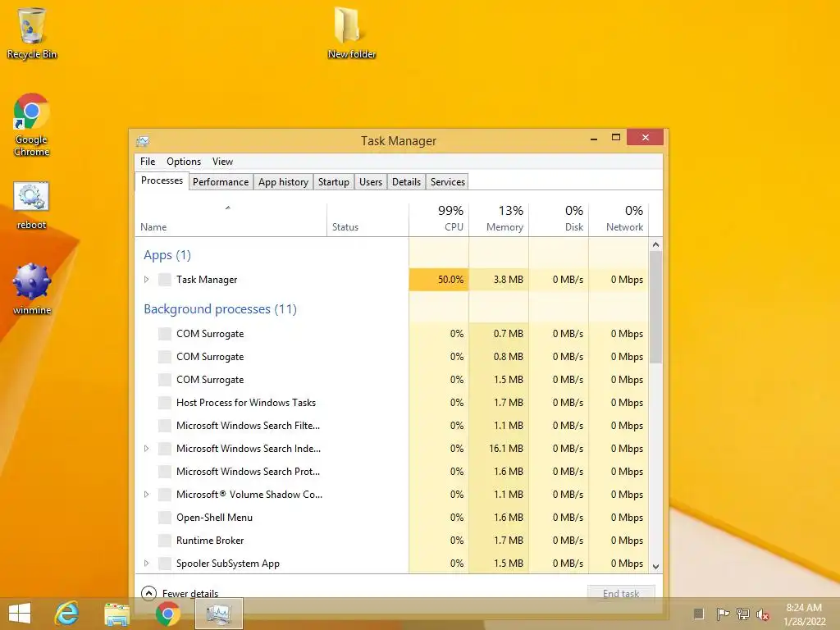Click the Fewer details link
840x630 pixels.
(x=190, y=594)
